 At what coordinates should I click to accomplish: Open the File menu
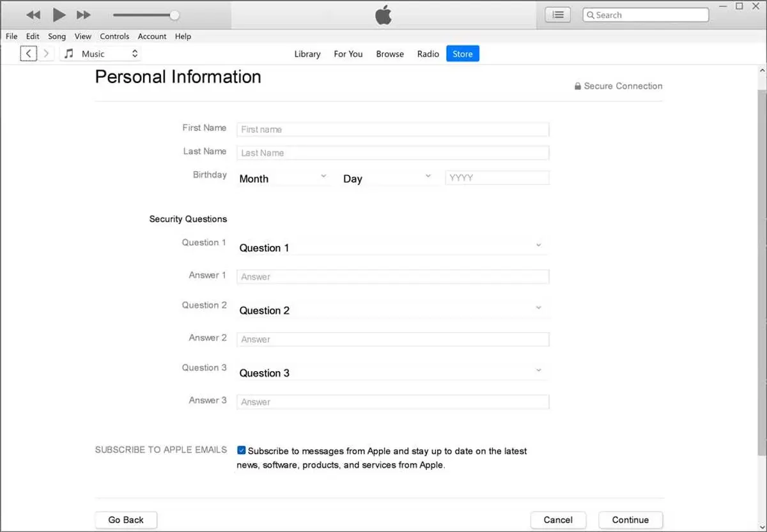coord(12,36)
